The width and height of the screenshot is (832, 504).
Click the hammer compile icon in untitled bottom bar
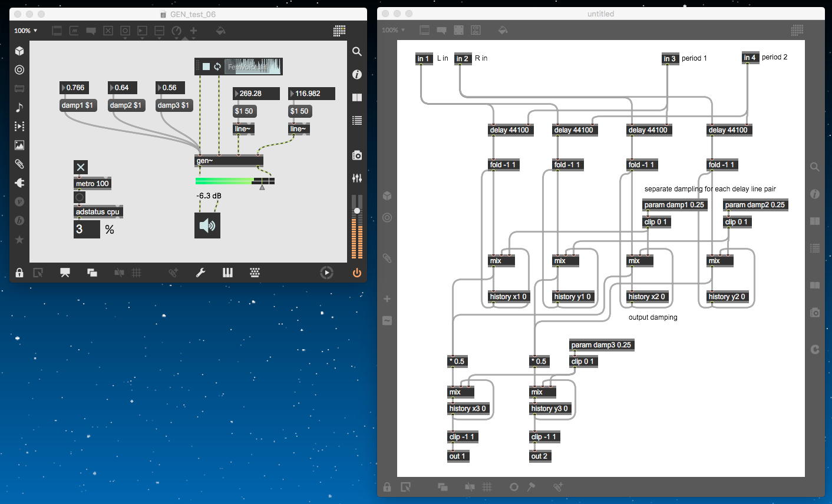pos(531,487)
